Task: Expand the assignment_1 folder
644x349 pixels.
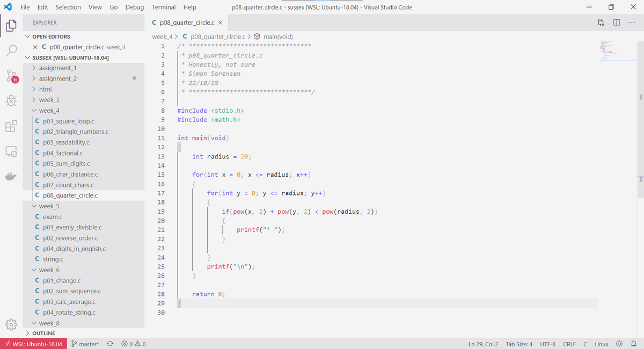Action: [57, 68]
